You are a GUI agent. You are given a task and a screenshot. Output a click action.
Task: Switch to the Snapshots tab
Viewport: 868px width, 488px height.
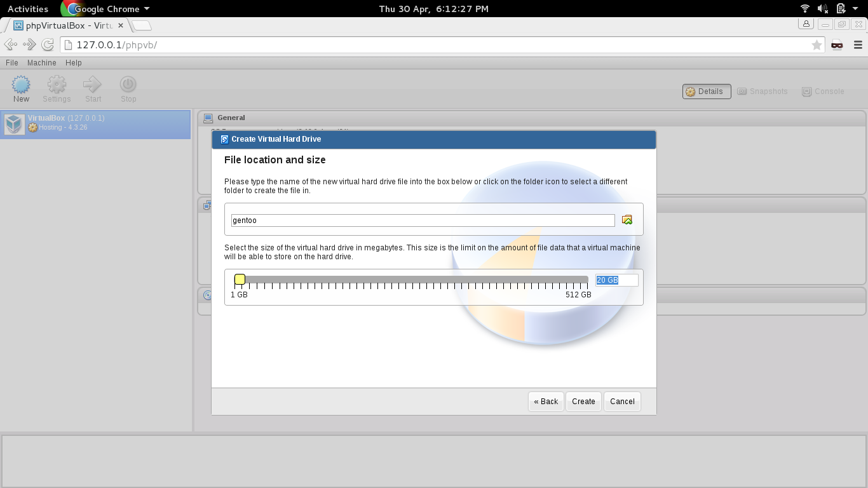point(763,91)
